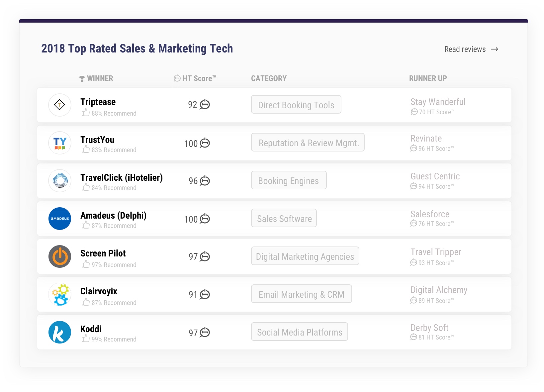Select the Digital Marketing Agencies category
This screenshot has height=392, width=544.
click(x=305, y=256)
